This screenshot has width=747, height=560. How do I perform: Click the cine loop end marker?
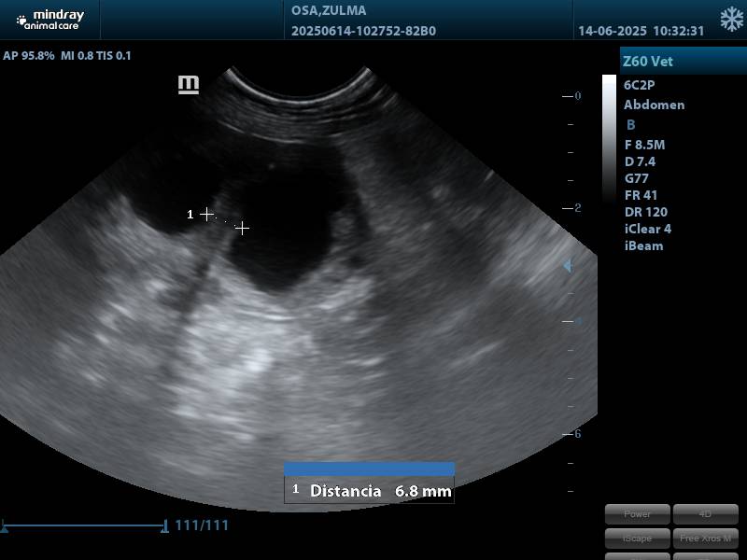tap(165, 527)
